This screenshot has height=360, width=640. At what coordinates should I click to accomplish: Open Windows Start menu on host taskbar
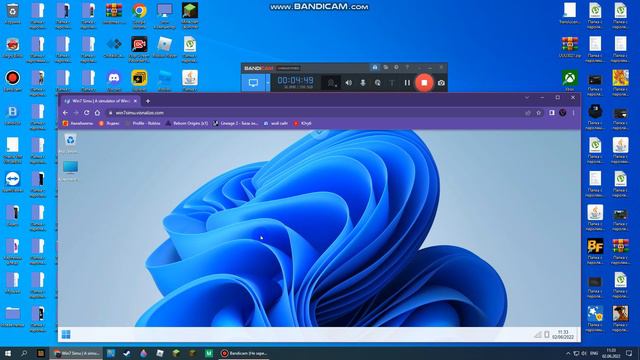(x=8, y=353)
